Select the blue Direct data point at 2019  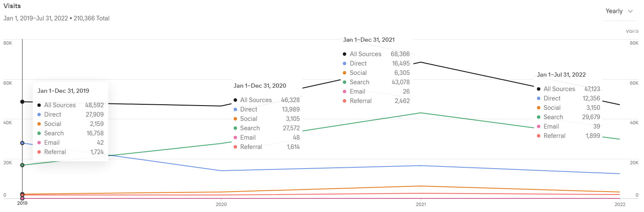(x=22, y=143)
